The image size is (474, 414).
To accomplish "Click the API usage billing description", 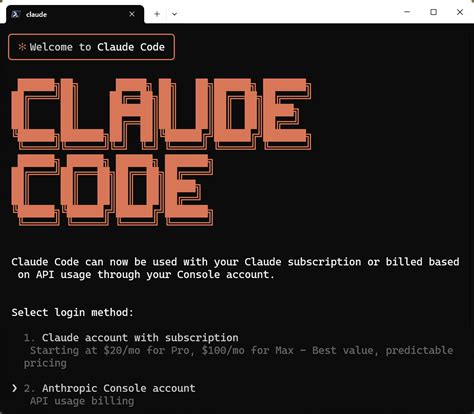I will coord(82,401).
